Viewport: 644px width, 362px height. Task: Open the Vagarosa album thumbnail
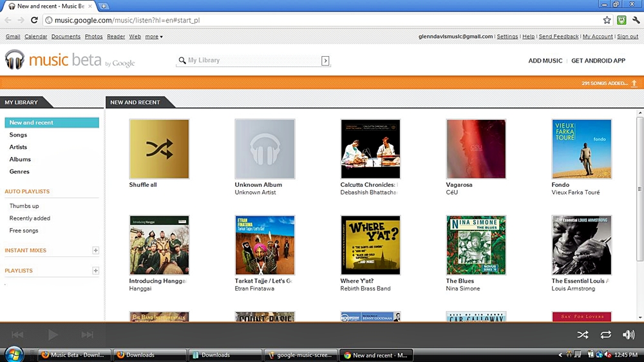(x=476, y=149)
